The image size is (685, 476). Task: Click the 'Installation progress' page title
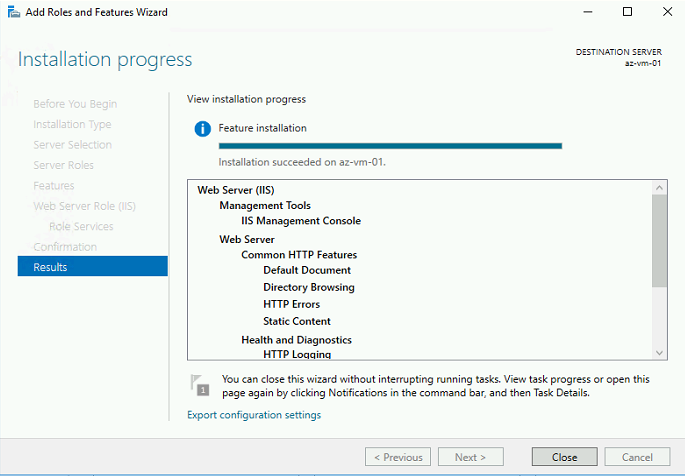[105, 59]
